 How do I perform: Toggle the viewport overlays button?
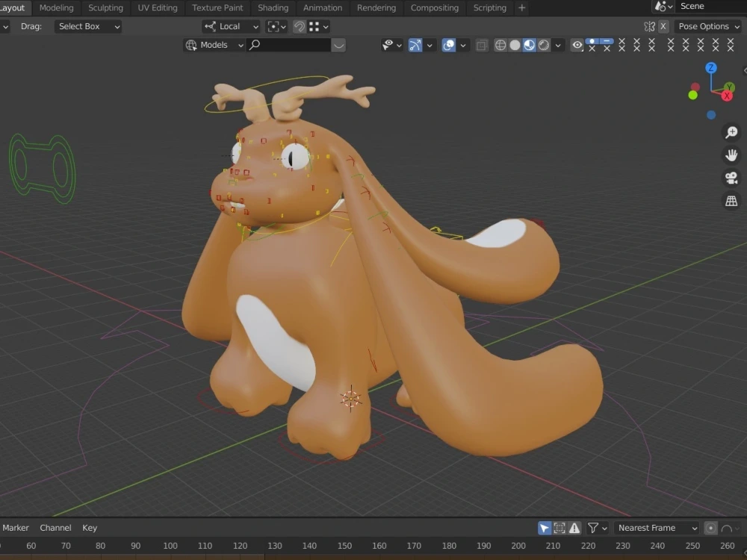pos(448,45)
